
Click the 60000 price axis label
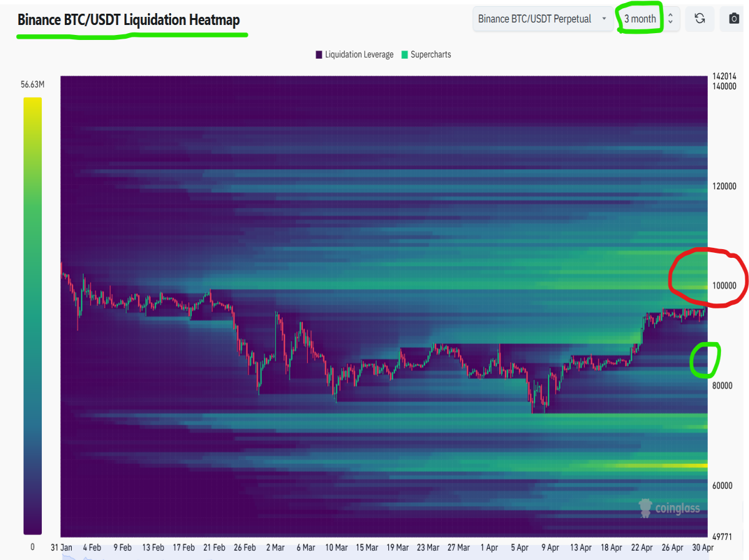click(722, 486)
